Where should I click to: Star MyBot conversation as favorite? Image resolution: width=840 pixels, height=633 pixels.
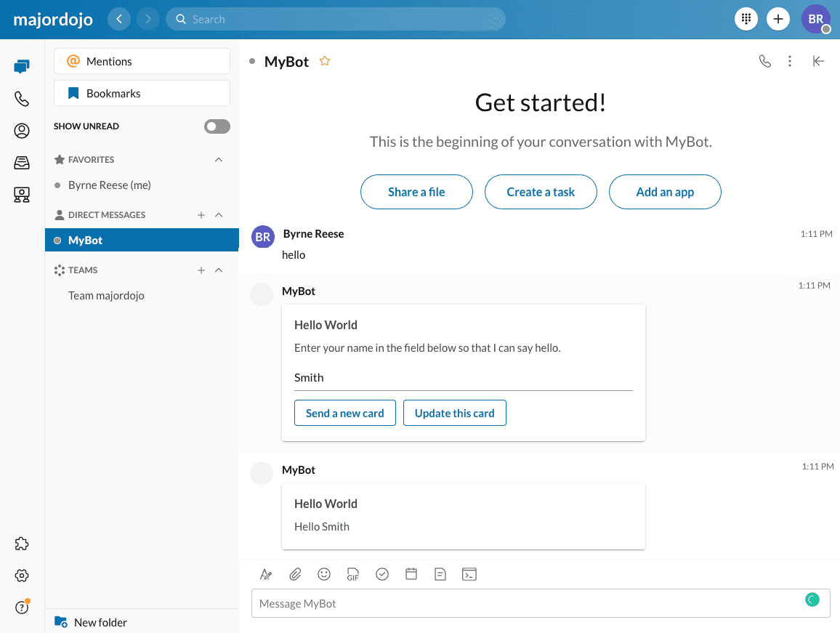(x=325, y=61)
